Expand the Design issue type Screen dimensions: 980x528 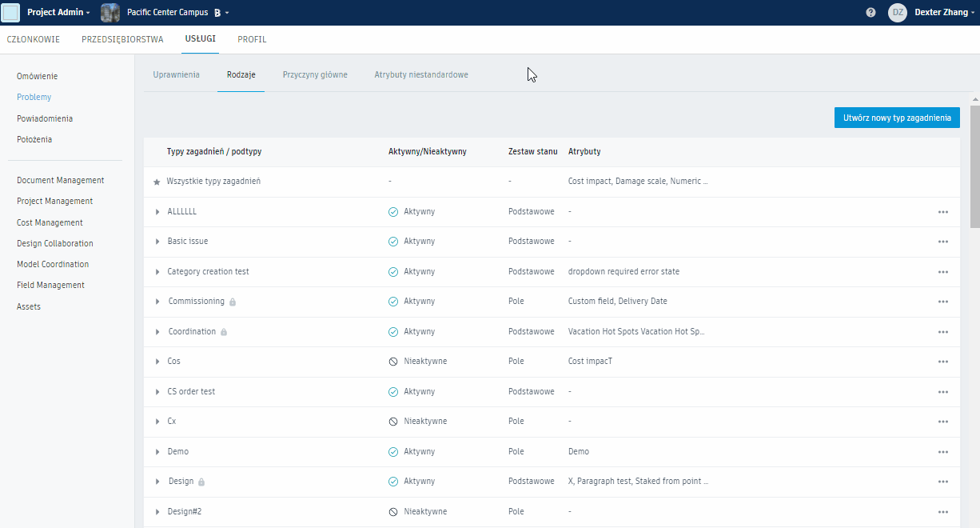(157, 482)
